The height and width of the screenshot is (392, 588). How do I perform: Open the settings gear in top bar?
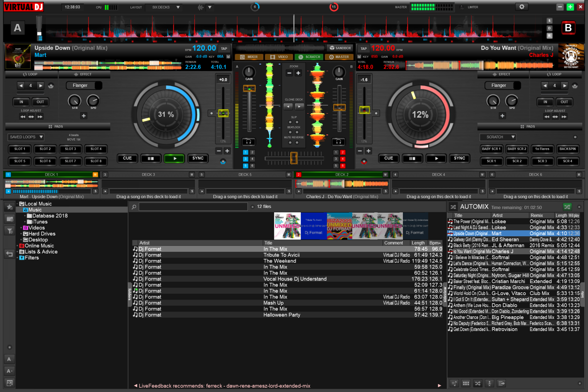(x=522, y=7)
